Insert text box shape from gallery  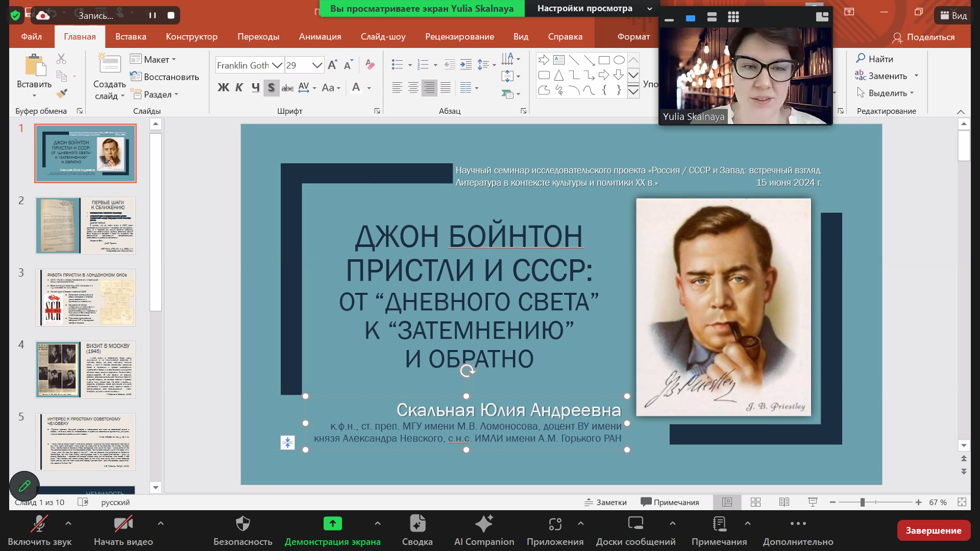coord(559,60)
